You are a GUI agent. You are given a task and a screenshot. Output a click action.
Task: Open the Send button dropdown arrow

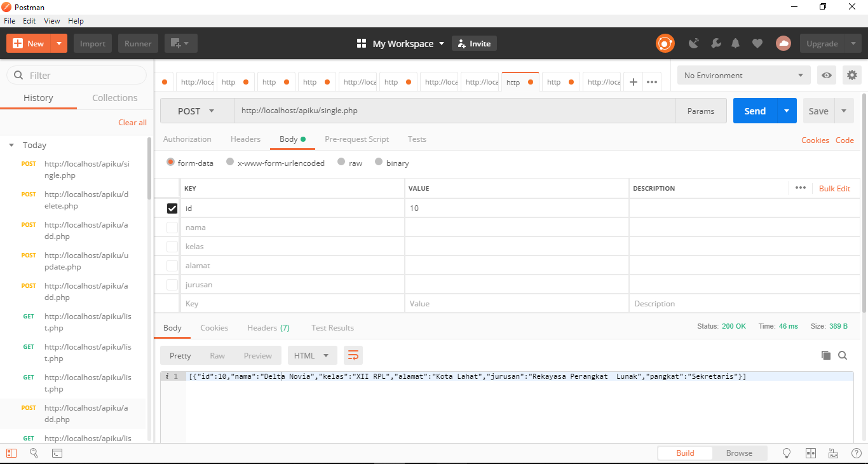(787, 111)
